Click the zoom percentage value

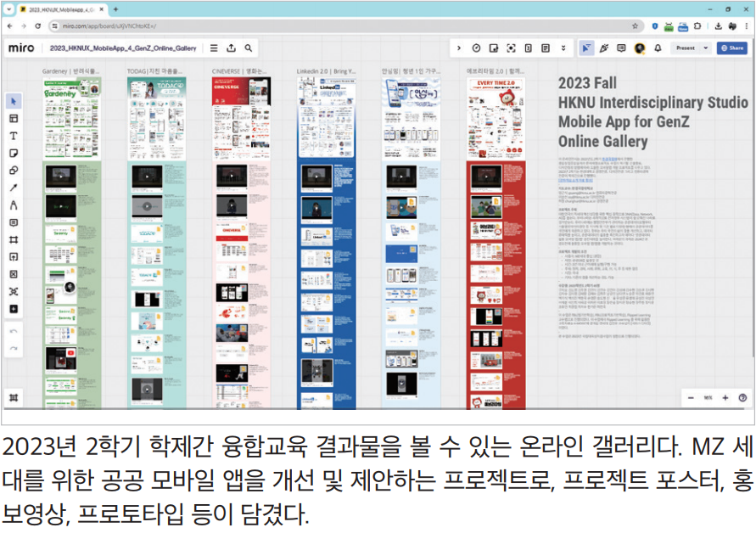coord(708,397)
